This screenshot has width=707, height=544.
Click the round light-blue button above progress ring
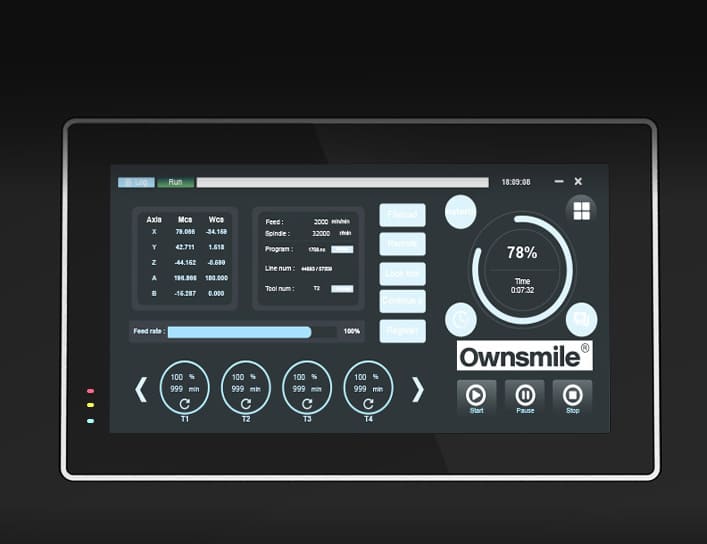click(x=460, y=212)
